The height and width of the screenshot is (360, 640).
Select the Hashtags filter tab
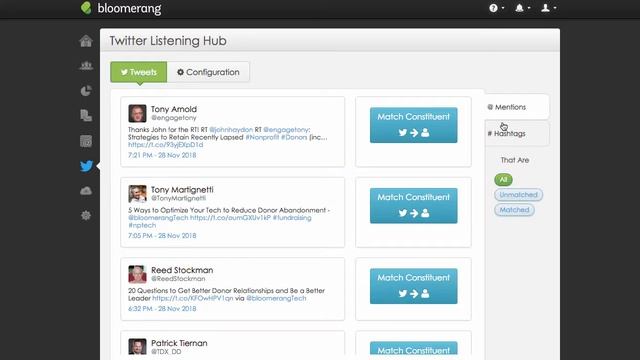pyautogui.click(x=516, y=133)
